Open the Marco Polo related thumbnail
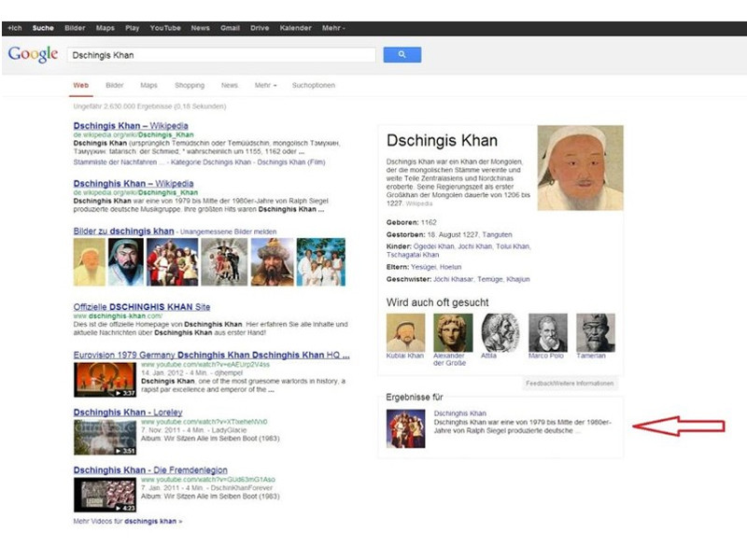This screenshot has width=747, height=560. 548,332
